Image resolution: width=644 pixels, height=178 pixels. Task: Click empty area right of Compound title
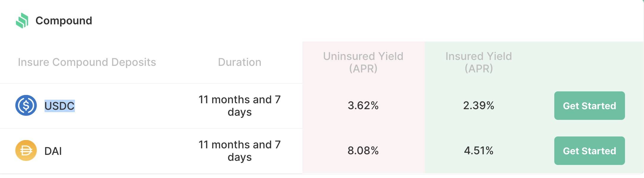click(356, 20)
